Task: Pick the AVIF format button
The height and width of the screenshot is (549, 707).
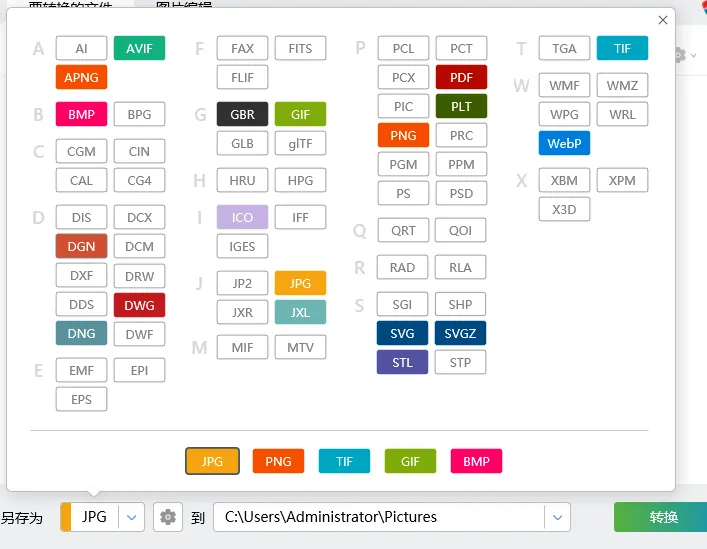Action: pyautogui.click(x=139, y=48)
